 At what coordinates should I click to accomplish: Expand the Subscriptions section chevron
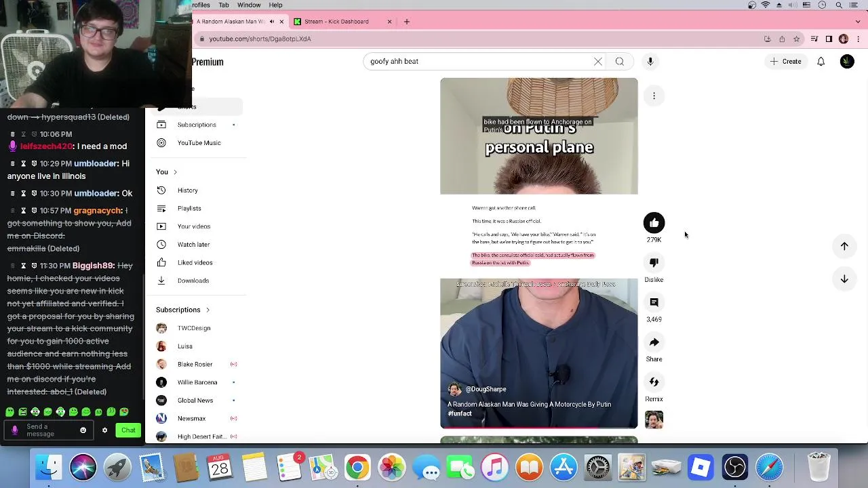(208, 310)
